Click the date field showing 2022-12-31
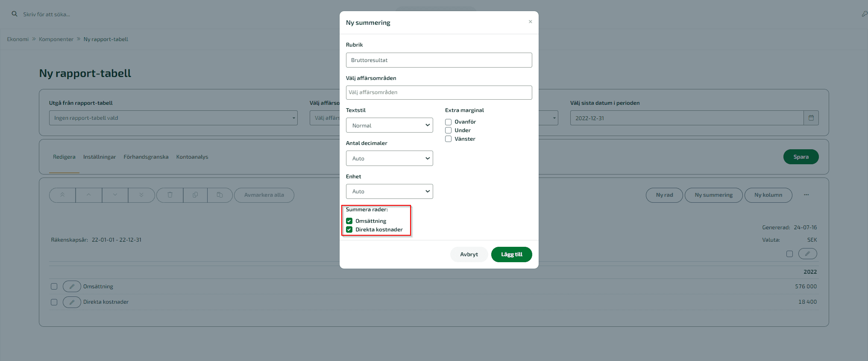This screenshot has height=361, width=868. [x=687, y=118]
